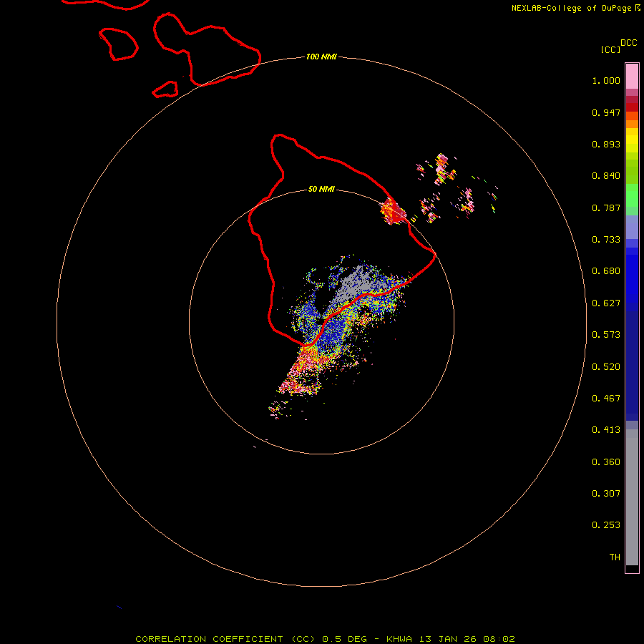
Task: Pick the large gray color bar segment
Action: (632, 501)
